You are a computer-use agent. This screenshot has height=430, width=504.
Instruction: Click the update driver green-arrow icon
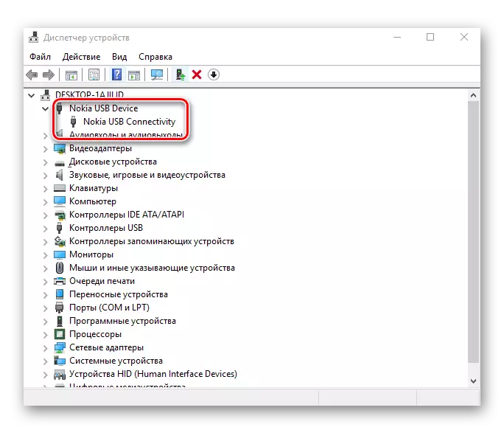click(x=180, y=74)
